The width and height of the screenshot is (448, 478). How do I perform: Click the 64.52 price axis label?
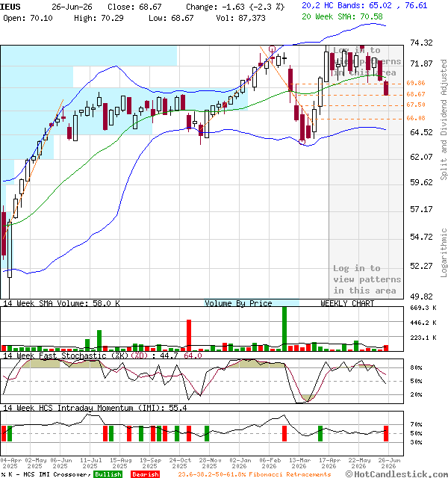point(421,132)
